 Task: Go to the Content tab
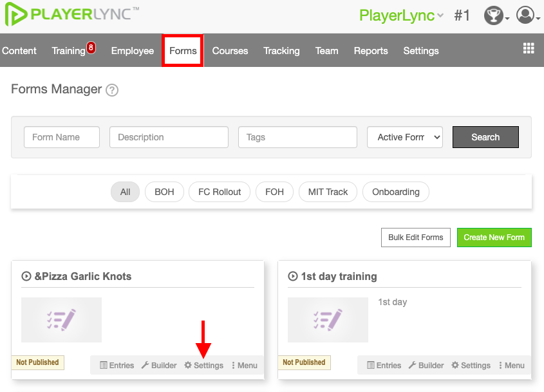[x=19, y=51]
